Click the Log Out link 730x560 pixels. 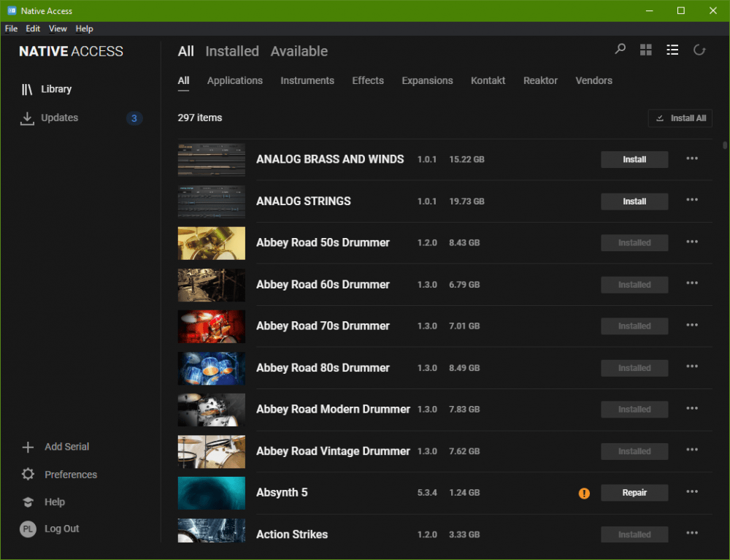(x=62, y=529)
